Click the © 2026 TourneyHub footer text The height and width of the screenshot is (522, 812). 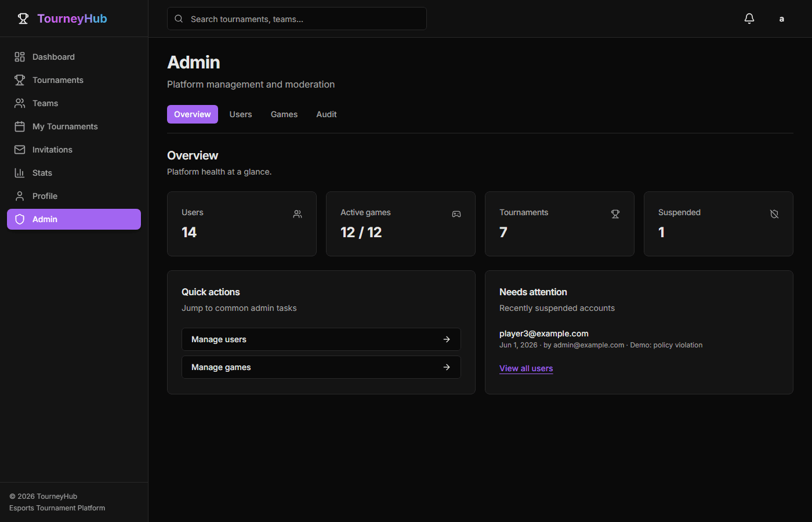pos(43,496)
